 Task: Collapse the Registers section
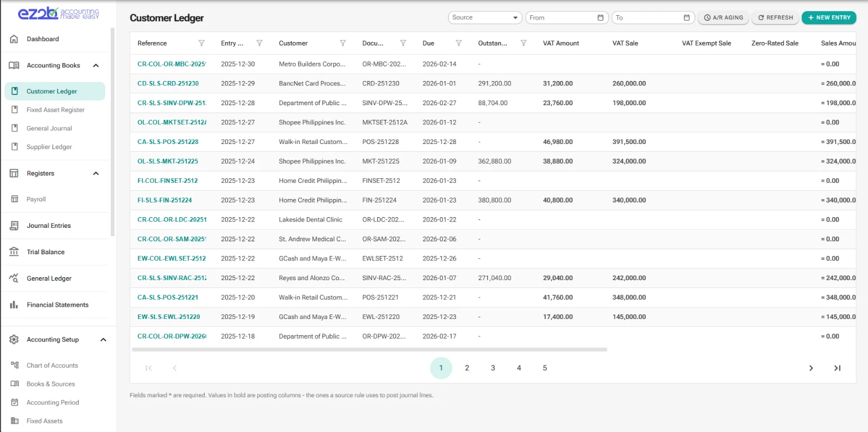[96, 173]
